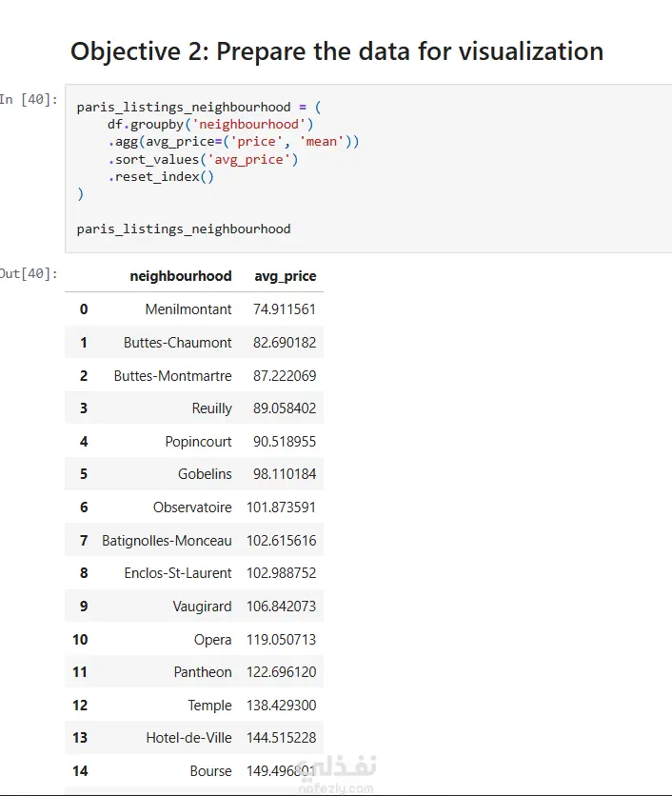Viewport: 672px width, 796px height.
Task: Click the In [40] code cell
Action: click(368, 168)
